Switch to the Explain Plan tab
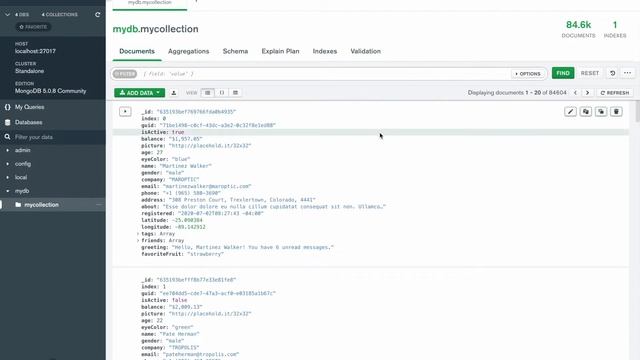The width and height of the screenshot is (640, 360). (280, 51)
